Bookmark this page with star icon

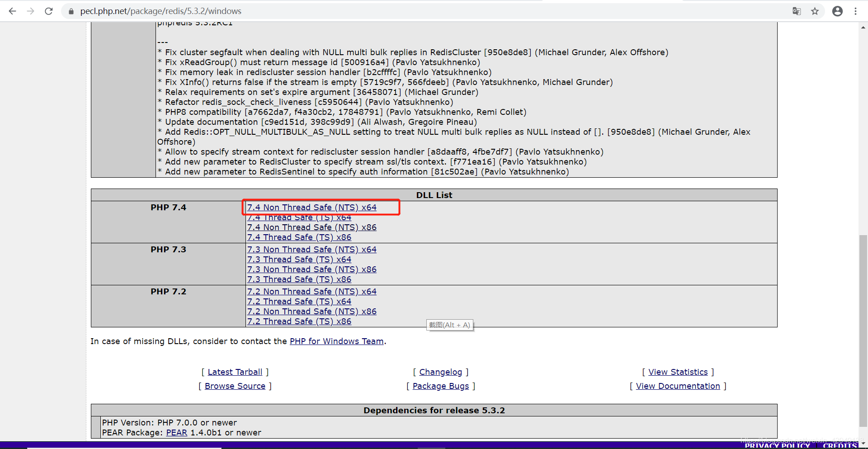815,11
